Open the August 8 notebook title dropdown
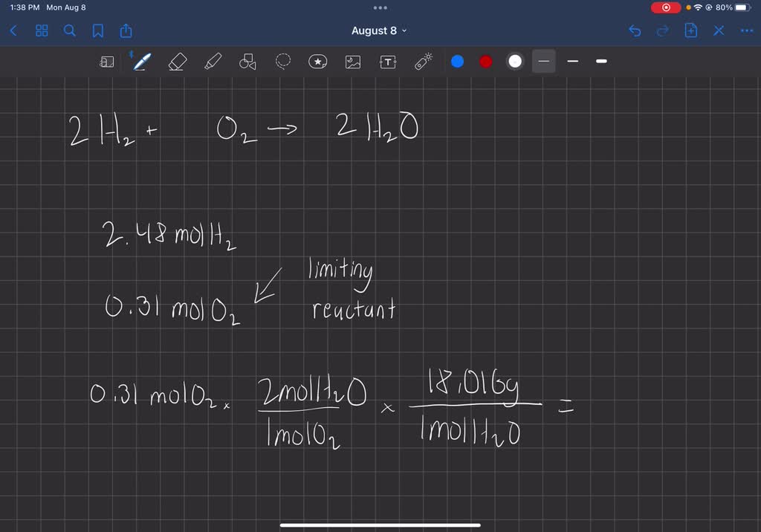761x532 pixels. [x=379, y=30]
